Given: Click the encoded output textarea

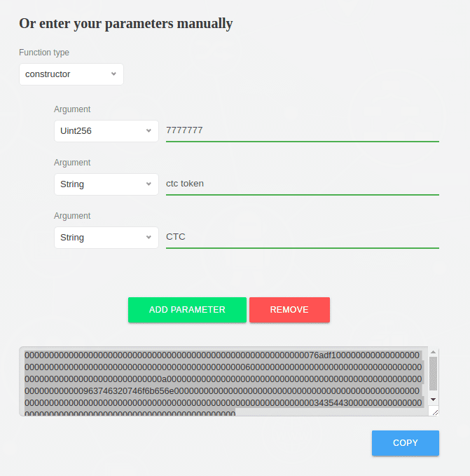Looking at the screenshot, I should (223, 381).
